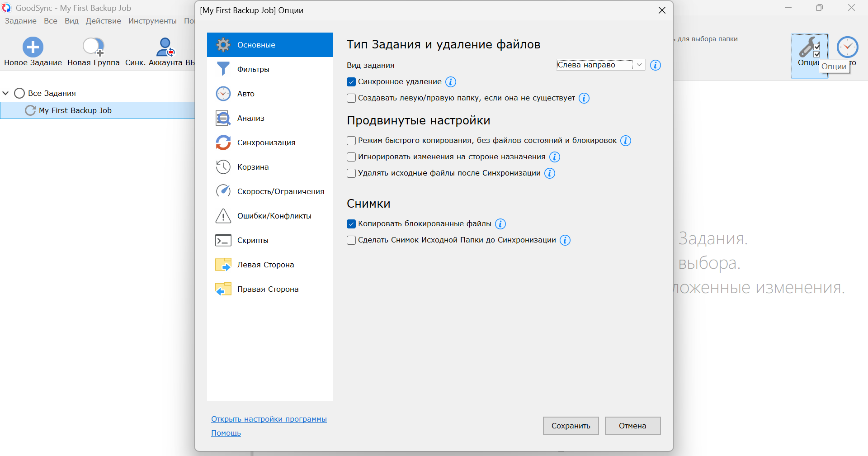Collapse the Все Задания tree
This screenshot has height=456, width=868.
(6, 93)
